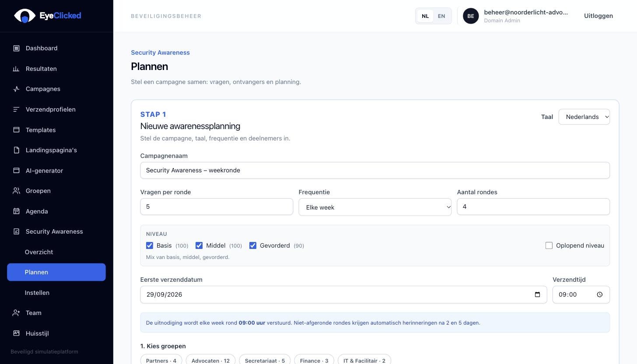
Task: Click the '1. Kies groepen' heading
Action: click(x=163, y=346)
